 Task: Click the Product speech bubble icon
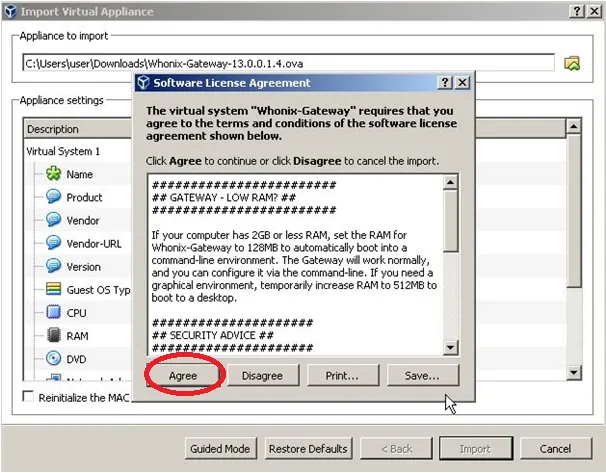pyautogui.click(x=53, y=196)
